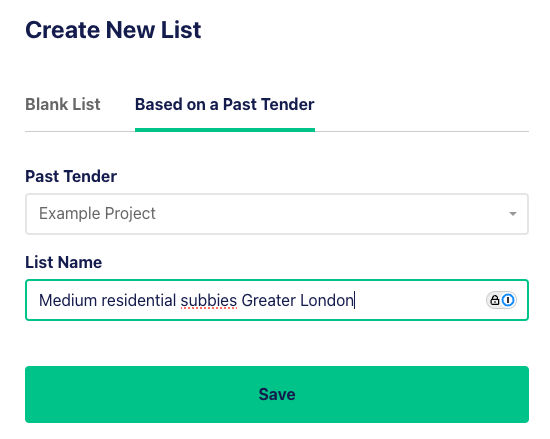This screenshot has height=439, width=550.
Task: Click the 1Password autofill icon in List Name
Action: coord(508,300)
